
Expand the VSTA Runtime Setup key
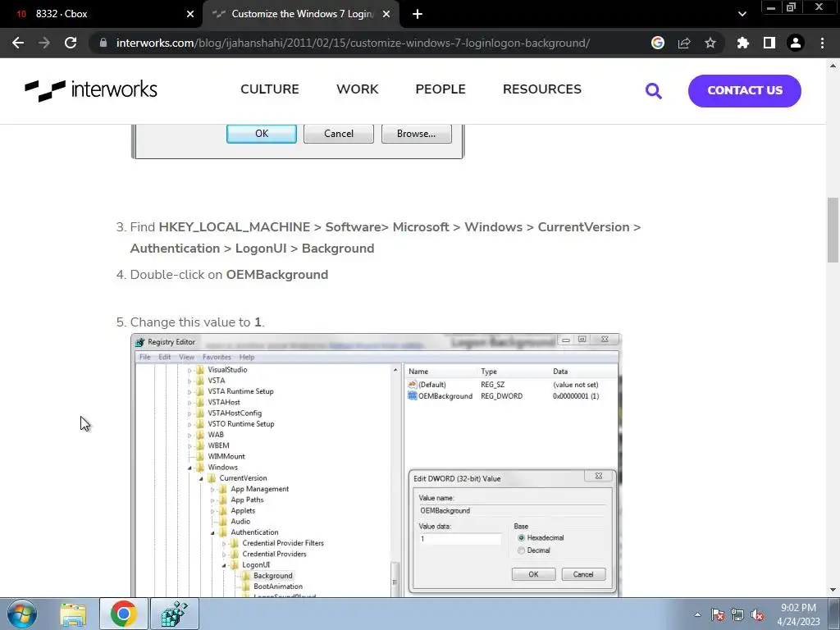point(189,391)
